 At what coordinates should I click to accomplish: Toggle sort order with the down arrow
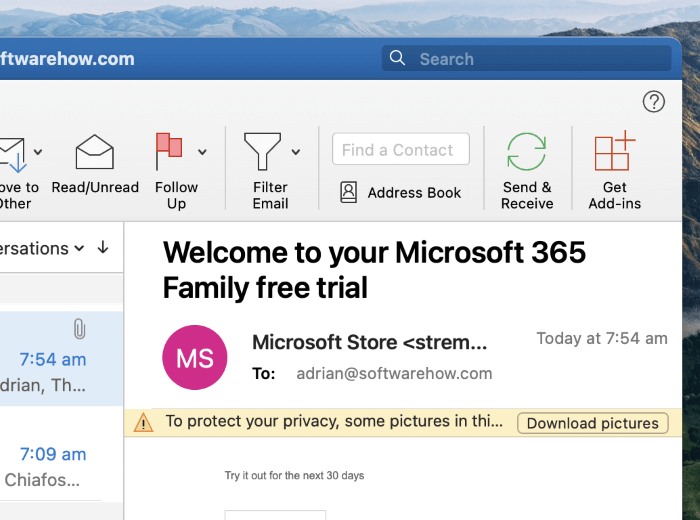point(103,247)
